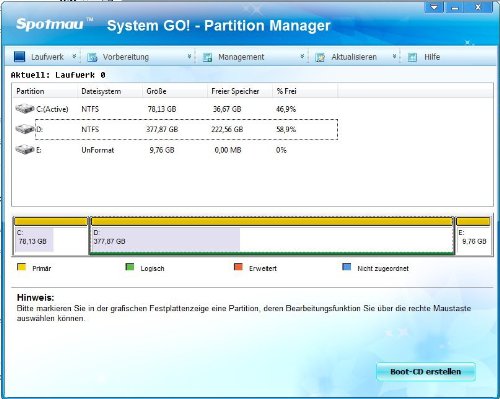
Task: Sort by the Partition column header
Action: tap(45, 91)
